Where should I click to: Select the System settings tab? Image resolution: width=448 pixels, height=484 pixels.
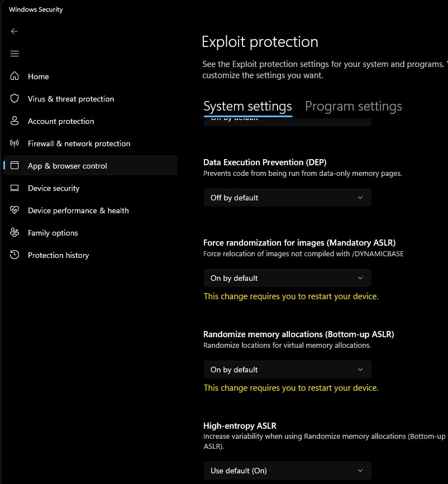coord(247,106)
